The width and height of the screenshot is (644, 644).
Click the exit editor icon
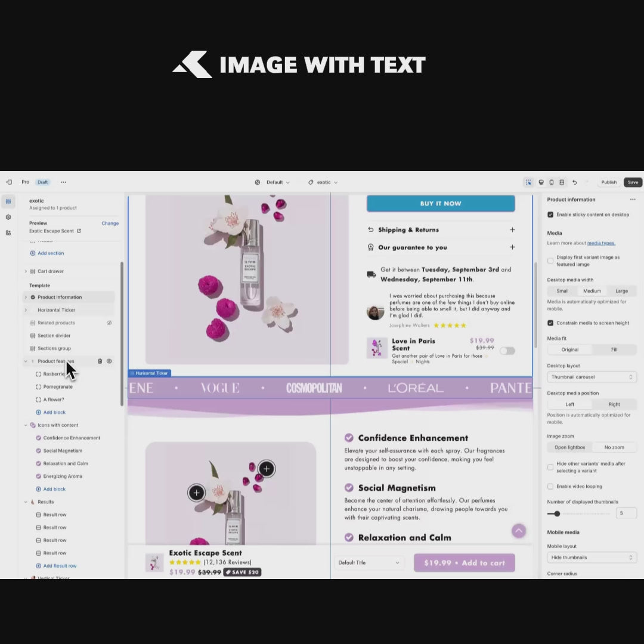9,182
